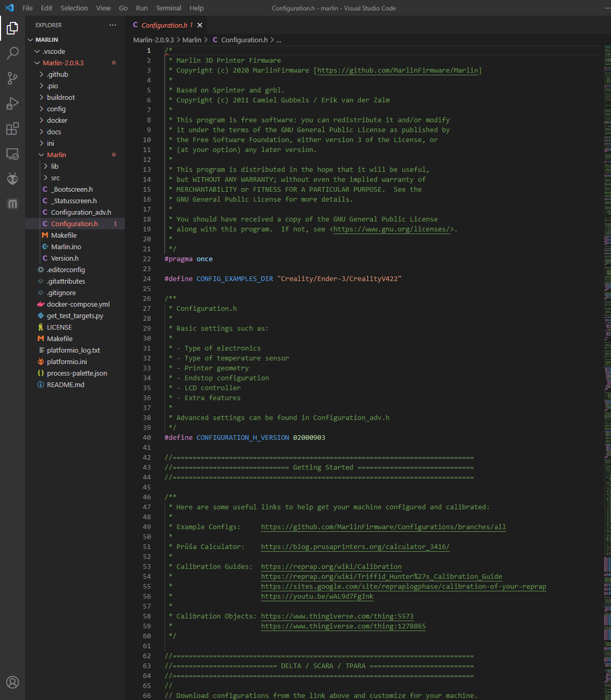The width and height of the screenshot is (611, 700).
Task: Open the Run menu
Action: [x=142, y=8]
